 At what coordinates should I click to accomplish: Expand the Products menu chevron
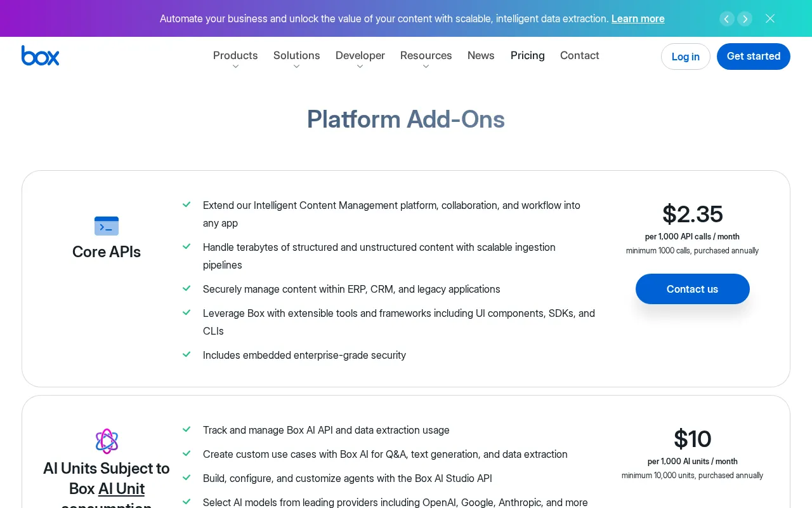pyautogui.click(x=235, y=67)
